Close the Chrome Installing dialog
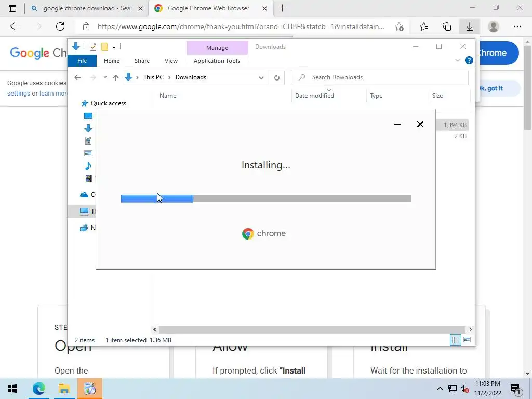 (x=420, y=124)
